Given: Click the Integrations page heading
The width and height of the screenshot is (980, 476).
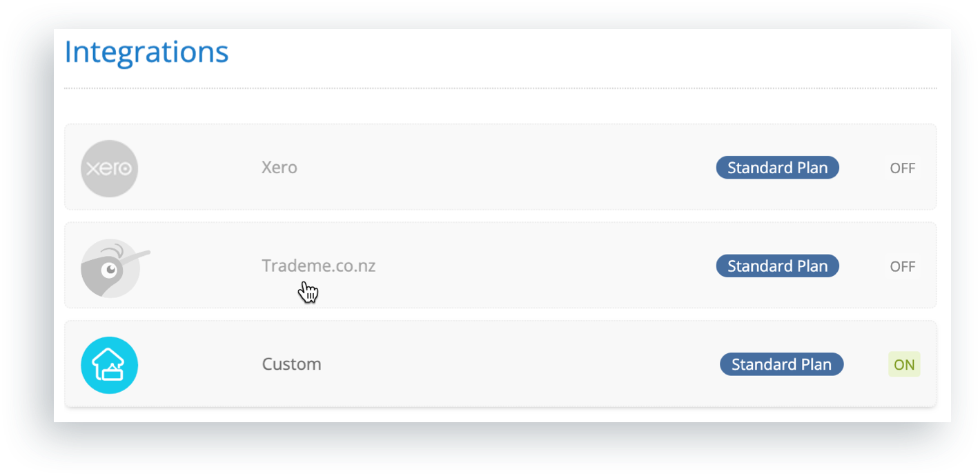Looking at the screenshot, I should 146,52.
